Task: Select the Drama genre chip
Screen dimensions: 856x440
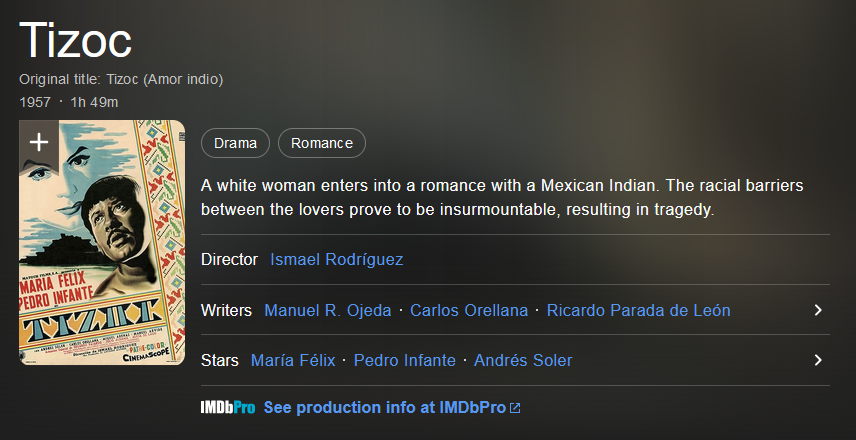Action: (x=235, y=143)
